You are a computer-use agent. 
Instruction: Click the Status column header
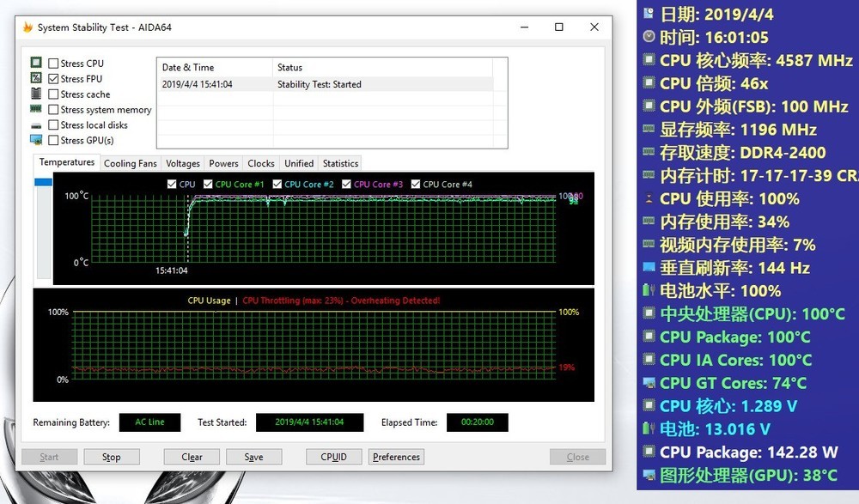tap(382, 67)
